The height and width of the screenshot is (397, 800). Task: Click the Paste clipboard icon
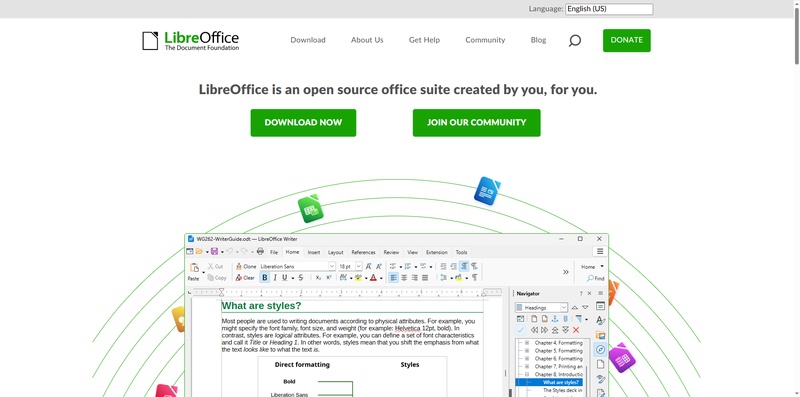click(x=194, y=268)
